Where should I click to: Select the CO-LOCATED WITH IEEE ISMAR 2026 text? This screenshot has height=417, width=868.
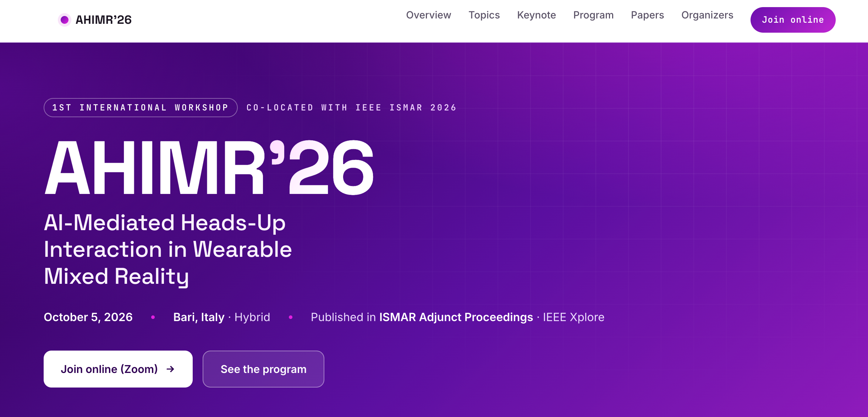click(351, 108)
